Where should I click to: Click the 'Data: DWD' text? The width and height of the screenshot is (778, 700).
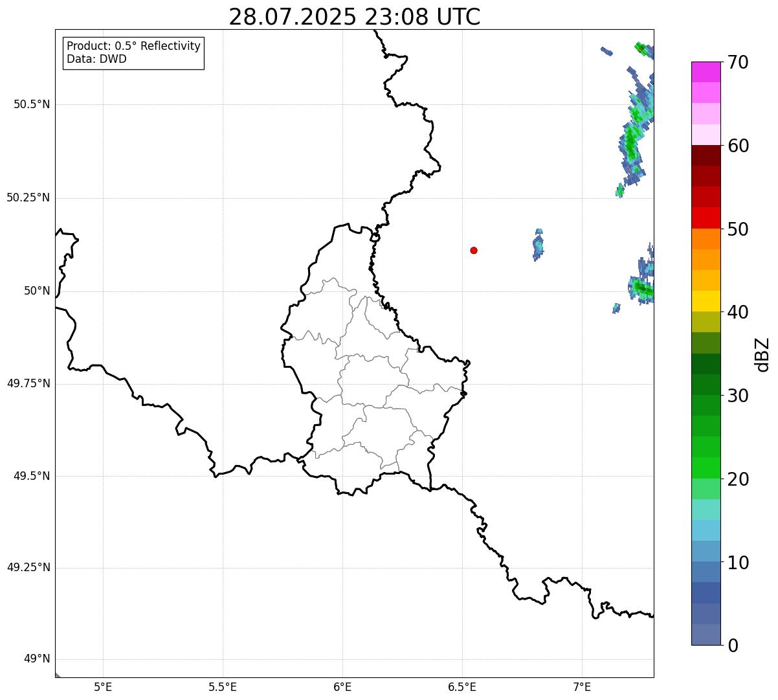coord(96,60)
